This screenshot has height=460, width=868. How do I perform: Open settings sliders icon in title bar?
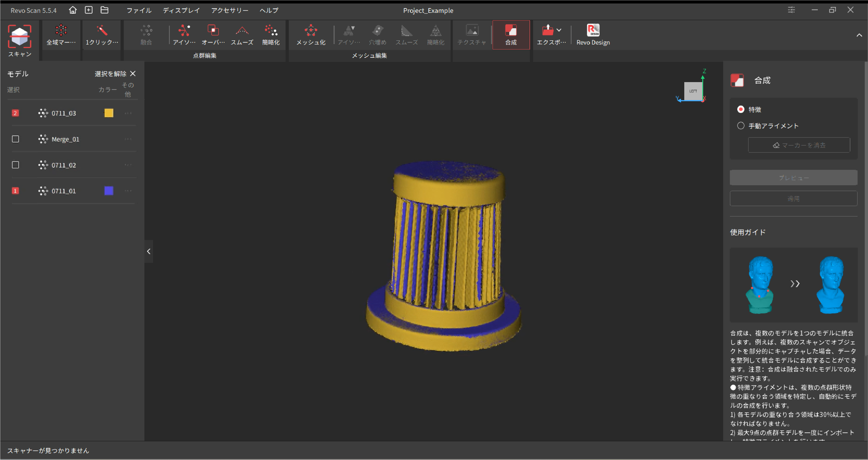coord(791,10)
